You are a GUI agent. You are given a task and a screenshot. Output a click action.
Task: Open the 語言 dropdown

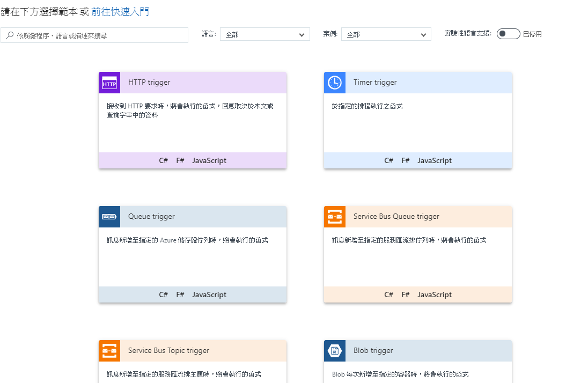[264, 34]
